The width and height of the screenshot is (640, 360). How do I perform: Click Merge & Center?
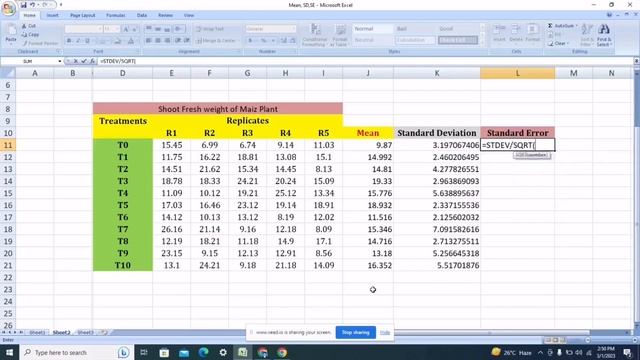216,41
